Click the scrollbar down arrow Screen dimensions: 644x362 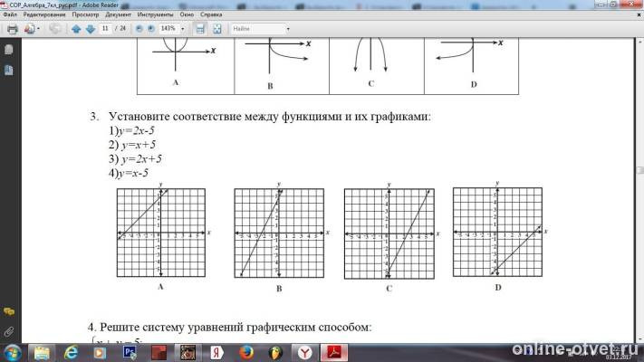coord(640,340)
